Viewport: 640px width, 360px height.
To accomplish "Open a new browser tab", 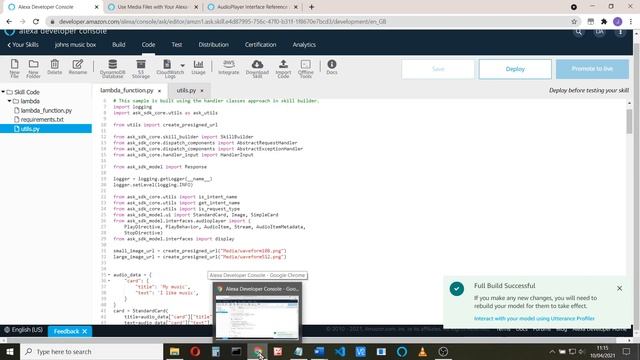I will 311,7.
